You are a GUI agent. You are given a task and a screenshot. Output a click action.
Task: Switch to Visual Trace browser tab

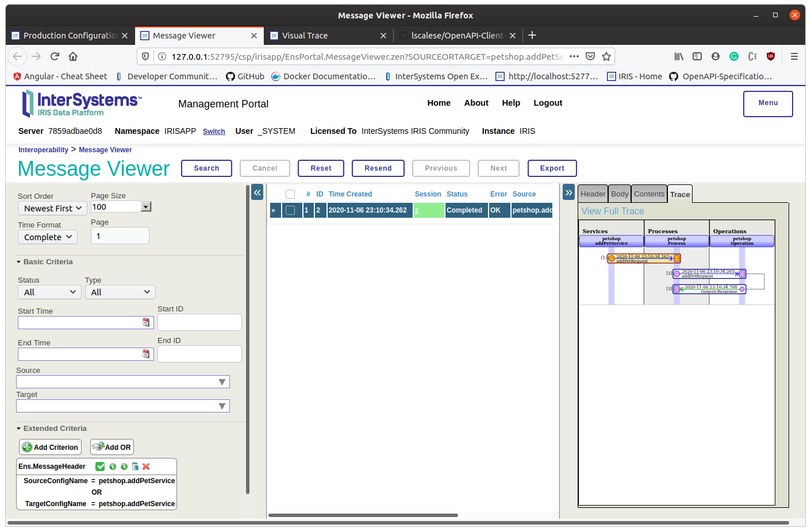(x=328, y=35)
